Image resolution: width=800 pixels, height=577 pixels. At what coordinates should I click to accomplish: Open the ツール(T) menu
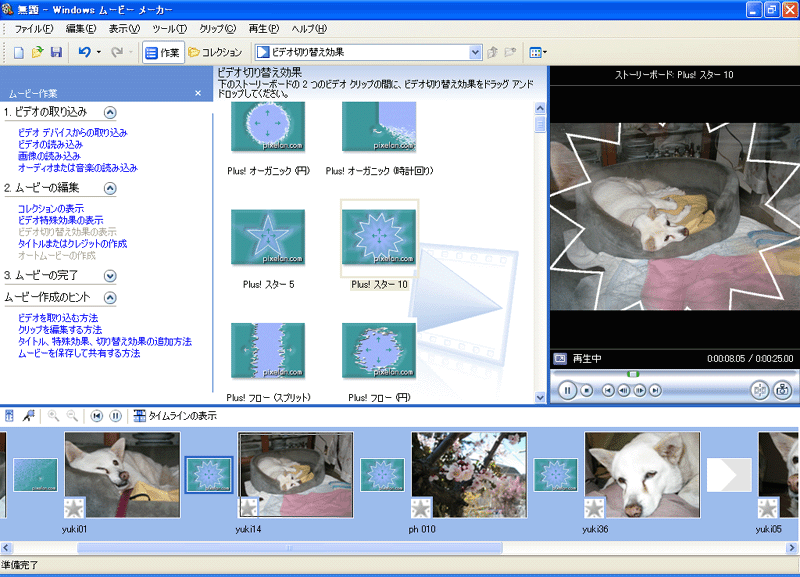tap(169, 29)
